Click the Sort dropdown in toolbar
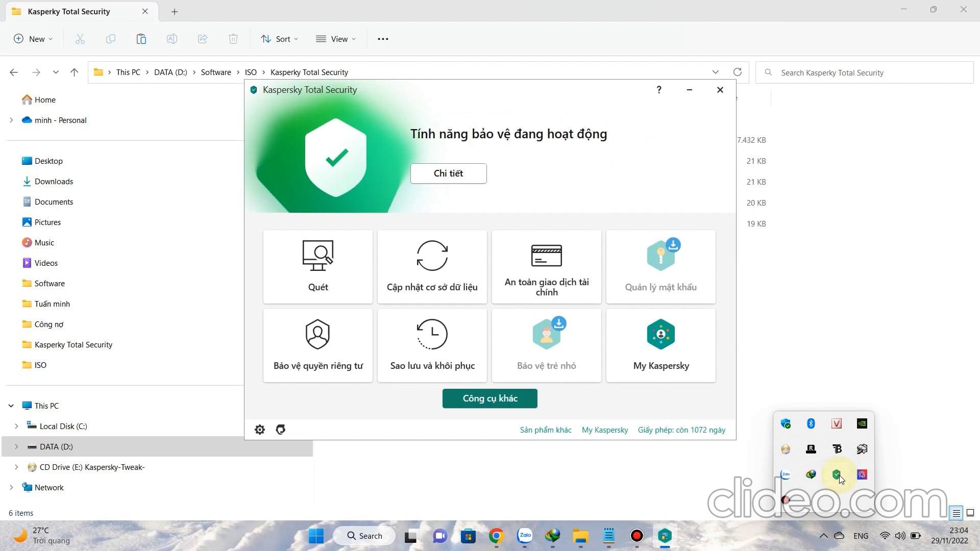Viewport: 980px width, 551px height. coord(279,38)
